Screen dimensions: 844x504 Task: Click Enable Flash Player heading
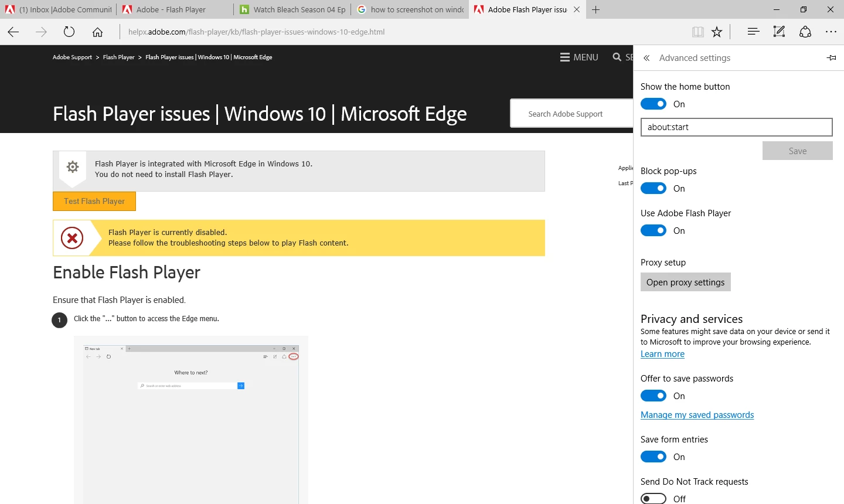click(x=127, y=273)
